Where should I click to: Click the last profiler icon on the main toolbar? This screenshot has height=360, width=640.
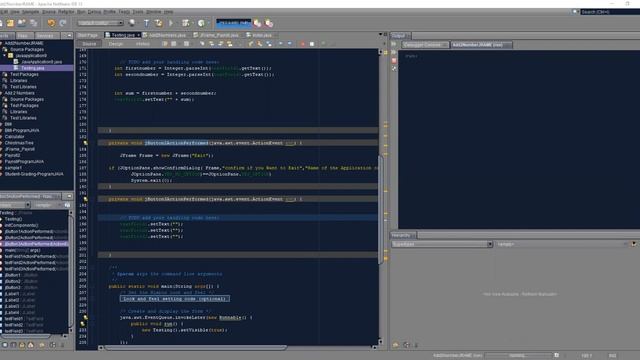269,23
